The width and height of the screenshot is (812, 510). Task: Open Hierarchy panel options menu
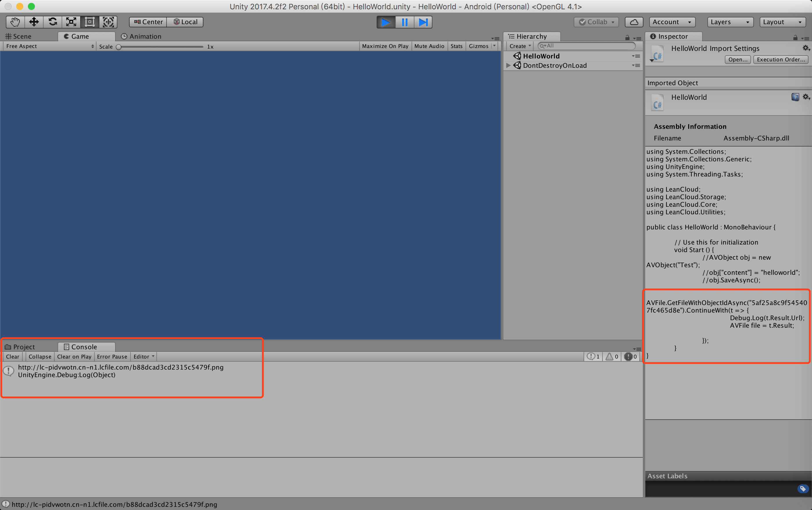[637, 38]
